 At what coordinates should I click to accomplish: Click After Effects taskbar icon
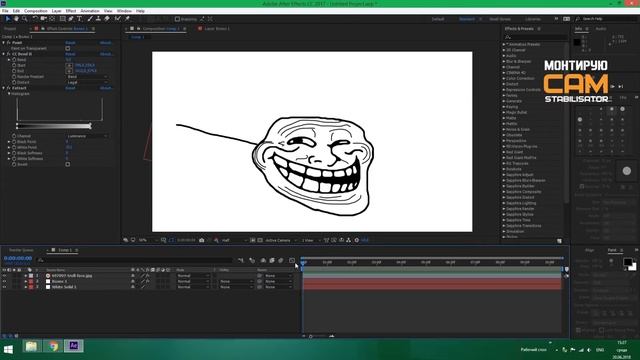tap(74, 346)
